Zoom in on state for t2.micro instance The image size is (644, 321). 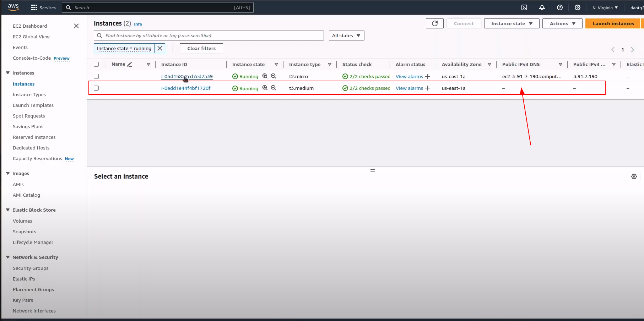(265, 76)
